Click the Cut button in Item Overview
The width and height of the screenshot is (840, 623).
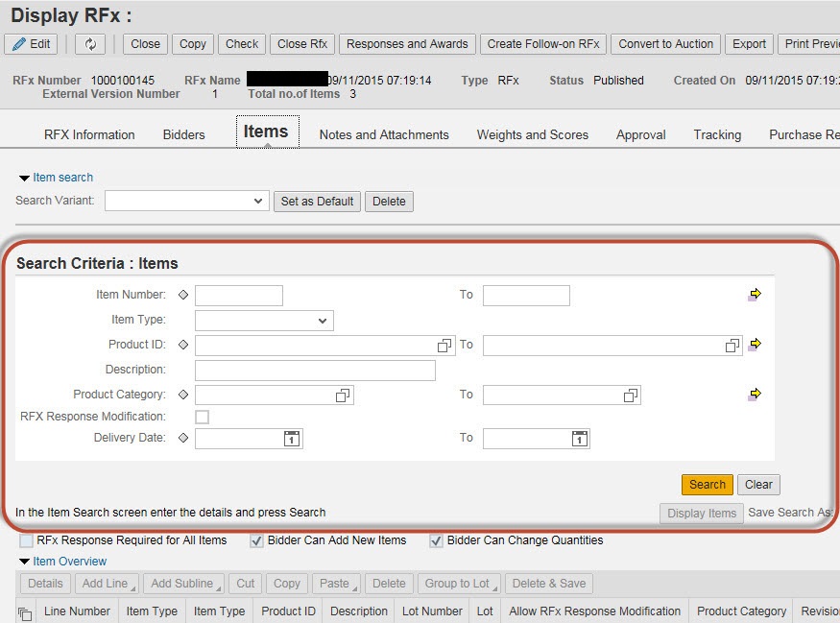pos(246,584)
